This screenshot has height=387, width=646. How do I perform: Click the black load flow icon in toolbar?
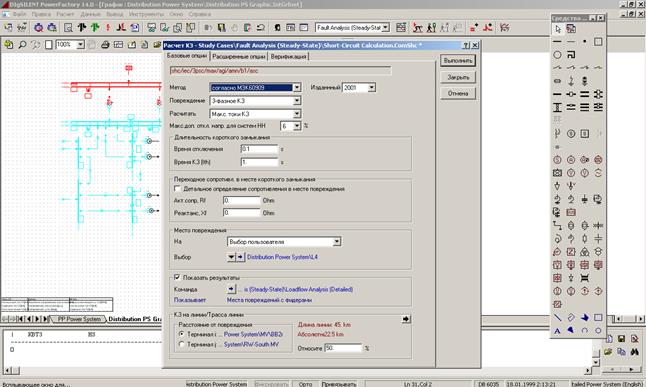click(82, 28)
